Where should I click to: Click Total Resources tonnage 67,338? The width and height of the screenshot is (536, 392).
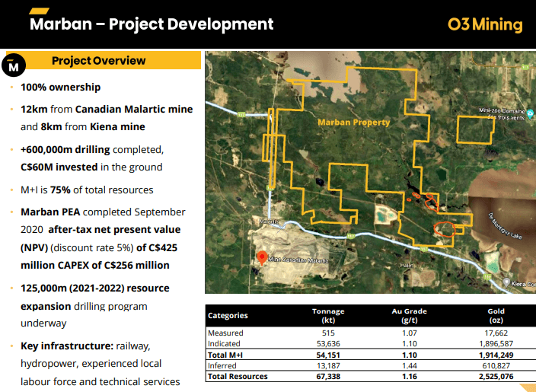328,376
